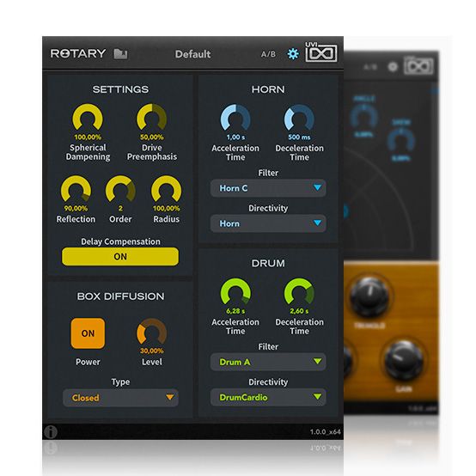Click the version text 1.0.0_x64

tap(325, 432)
